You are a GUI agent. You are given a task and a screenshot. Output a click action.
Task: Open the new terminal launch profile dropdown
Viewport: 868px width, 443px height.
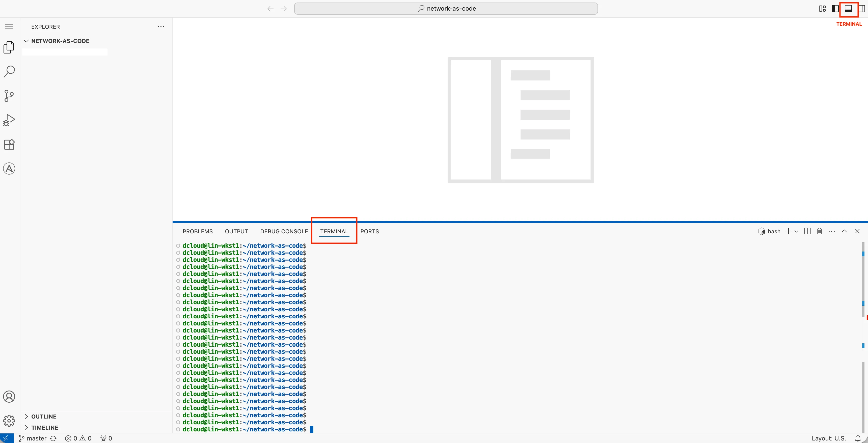click(x=797, y=231)
